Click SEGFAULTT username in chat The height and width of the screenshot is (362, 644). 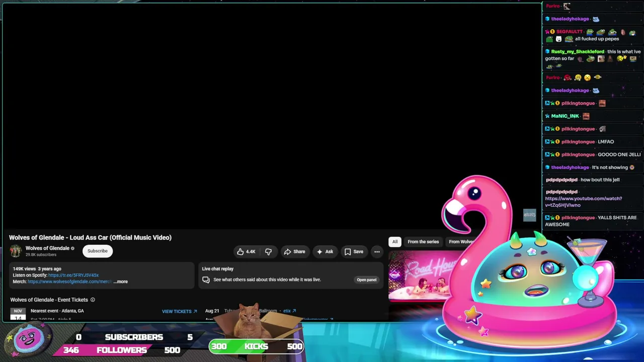click(x=569, y=32)
